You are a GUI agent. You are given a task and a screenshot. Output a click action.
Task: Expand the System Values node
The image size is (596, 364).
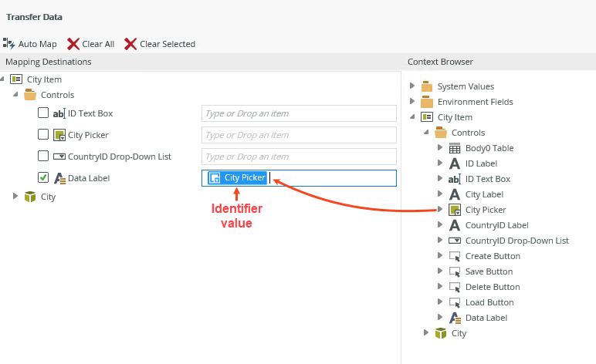pyautogui.click(x=412, y=86)
